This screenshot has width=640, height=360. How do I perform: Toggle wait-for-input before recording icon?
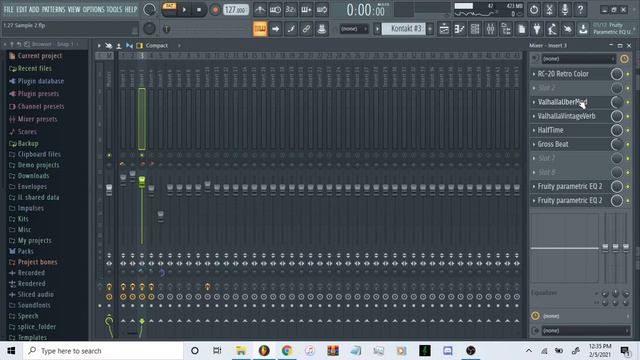point(275,9)
